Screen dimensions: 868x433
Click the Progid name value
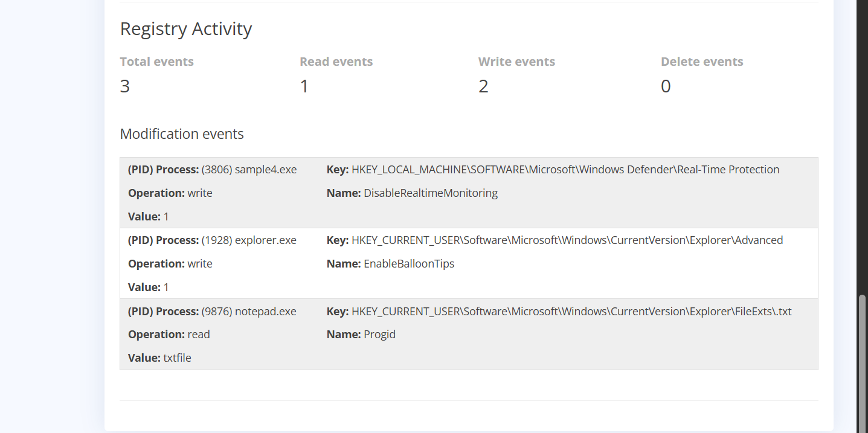coord(379,335)
